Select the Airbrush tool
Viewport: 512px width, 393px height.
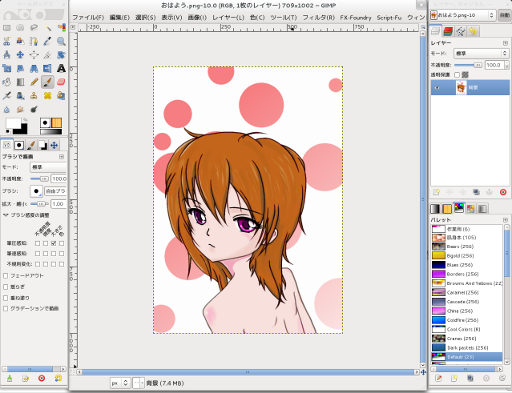[7, 96]
